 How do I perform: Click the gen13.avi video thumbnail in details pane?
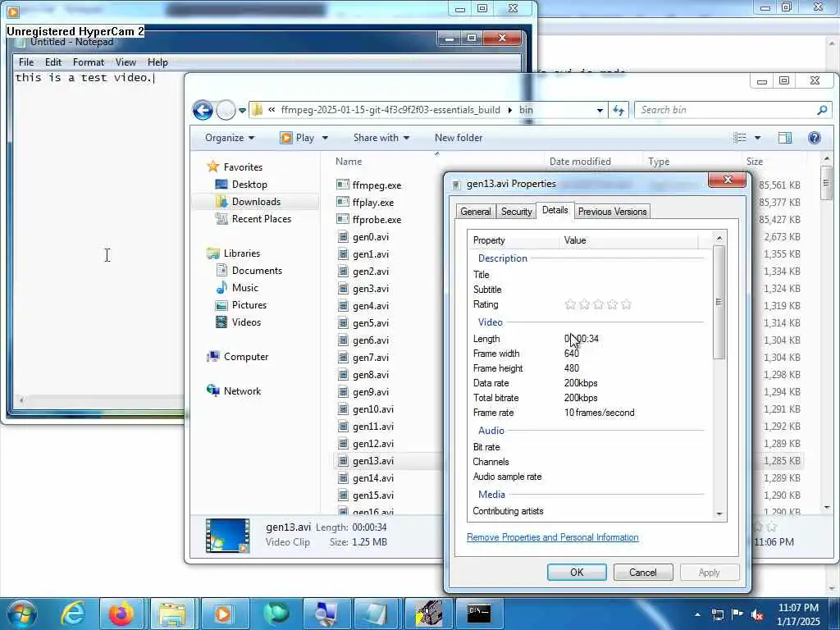click(x=228, y=535)
